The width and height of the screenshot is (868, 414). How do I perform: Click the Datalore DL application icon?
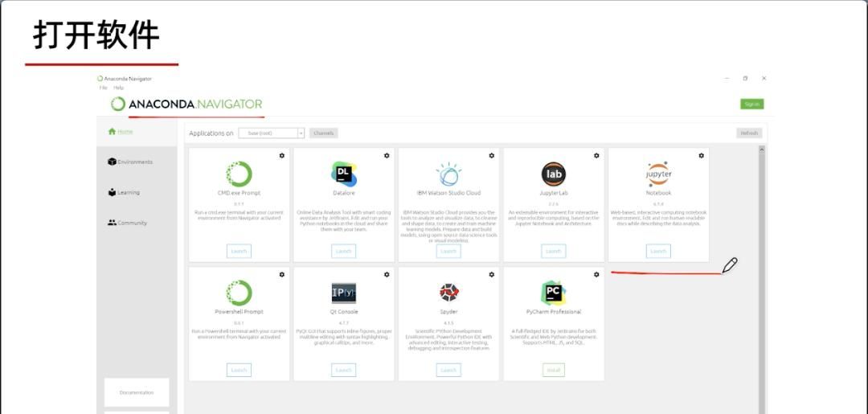344,174
